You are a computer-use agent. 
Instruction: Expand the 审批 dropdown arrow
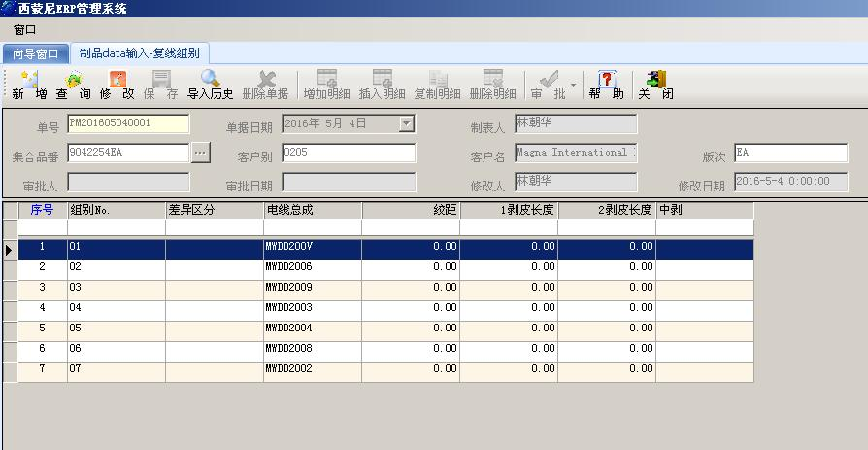coord(573,86)
